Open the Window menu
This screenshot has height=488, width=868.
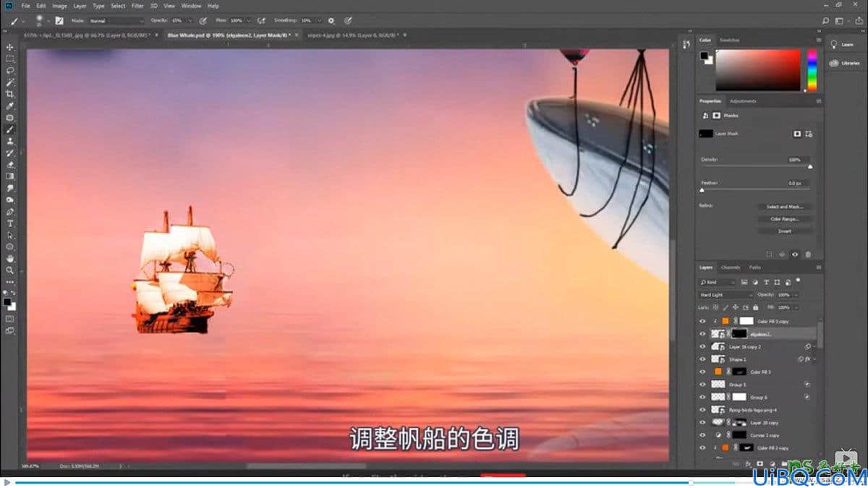pos(191,6)
